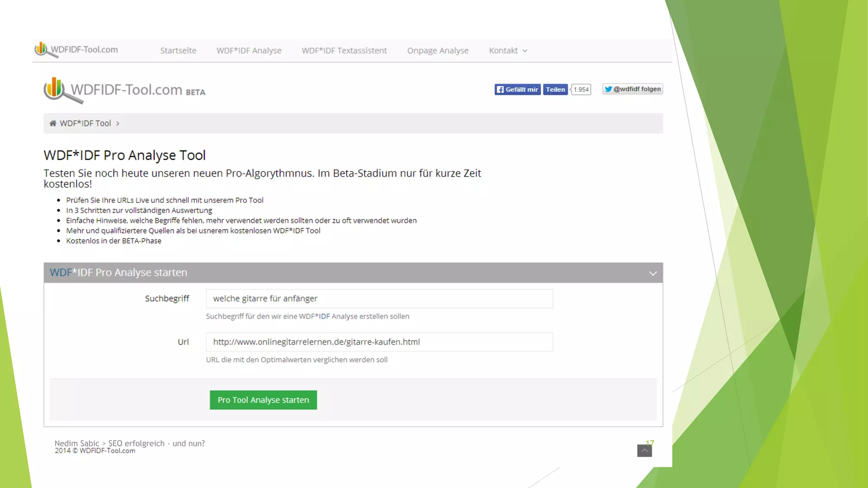Click the Facebook like count 1.954

pos(581,89)
